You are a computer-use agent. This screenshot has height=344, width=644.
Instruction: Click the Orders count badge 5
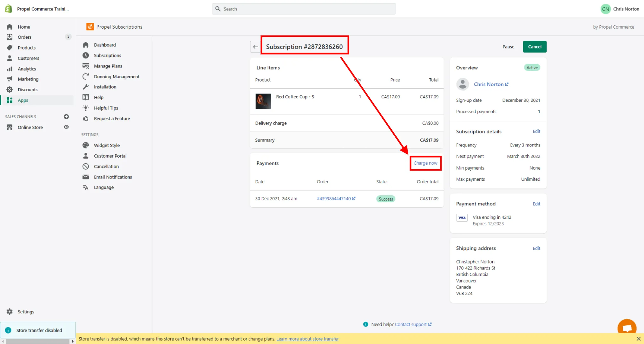pos(68,36)
